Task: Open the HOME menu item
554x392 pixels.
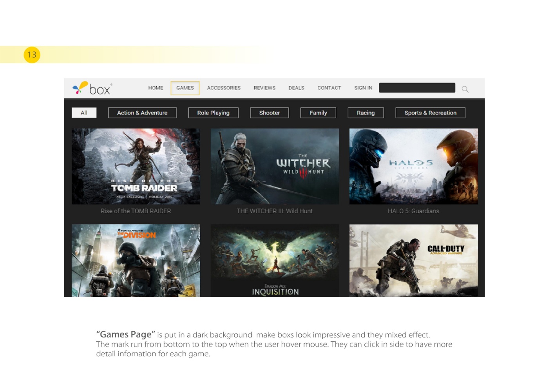Action: tap(156, 88)
